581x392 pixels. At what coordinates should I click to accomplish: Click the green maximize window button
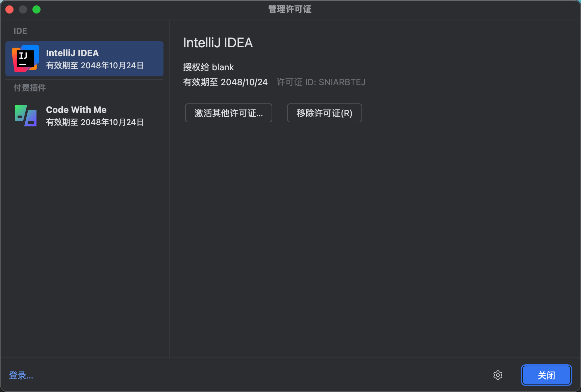pyautogui.click(x=36, y=9)
